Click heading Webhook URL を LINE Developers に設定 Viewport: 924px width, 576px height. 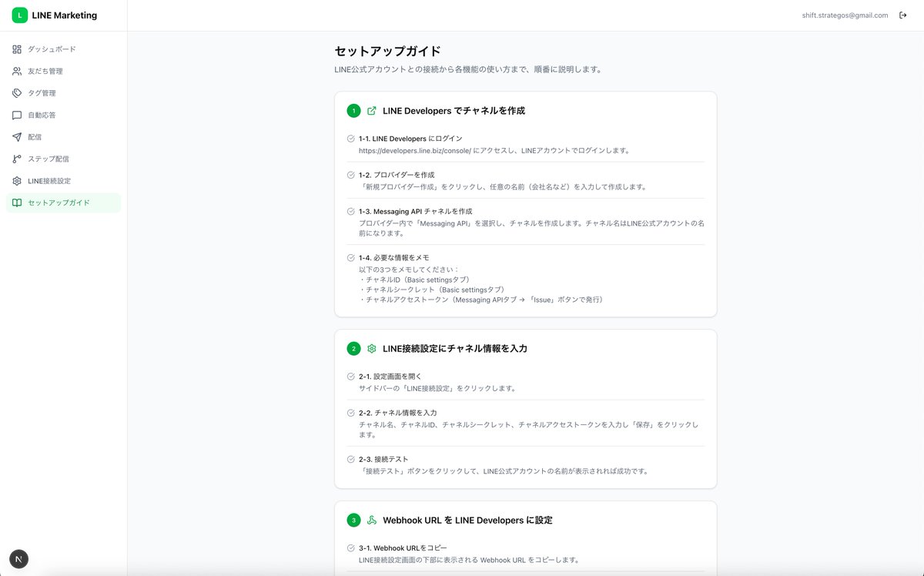[x=467, y=521]
